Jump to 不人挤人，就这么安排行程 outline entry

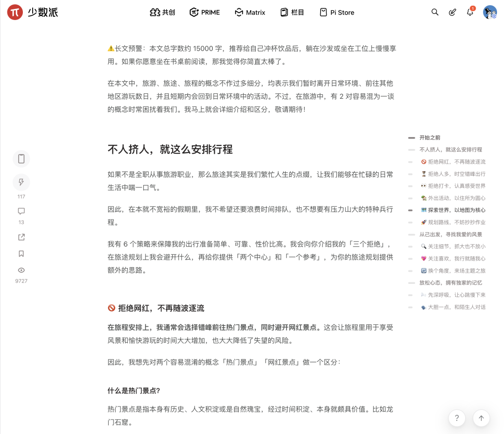[451, 150]
